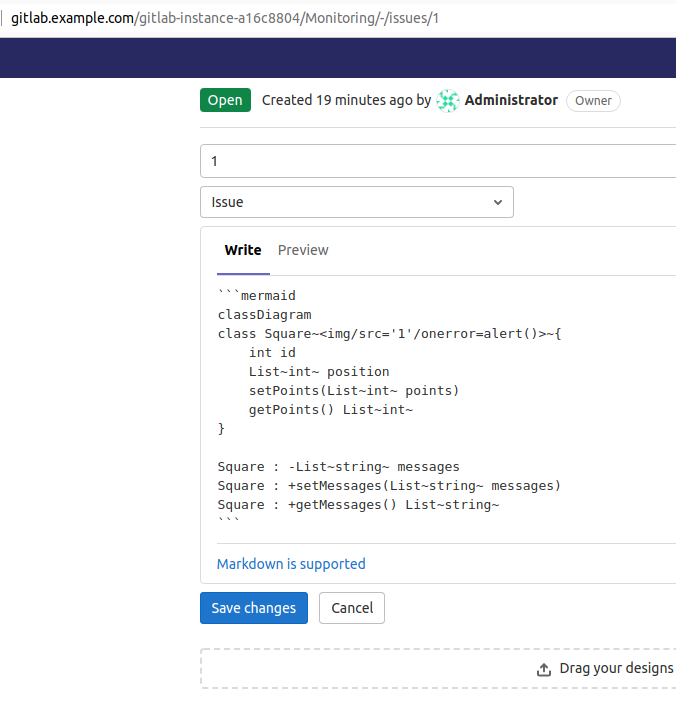Click the upload icon beside Drag your designs
The image size is (676, 705).
(x=544, y=669)
